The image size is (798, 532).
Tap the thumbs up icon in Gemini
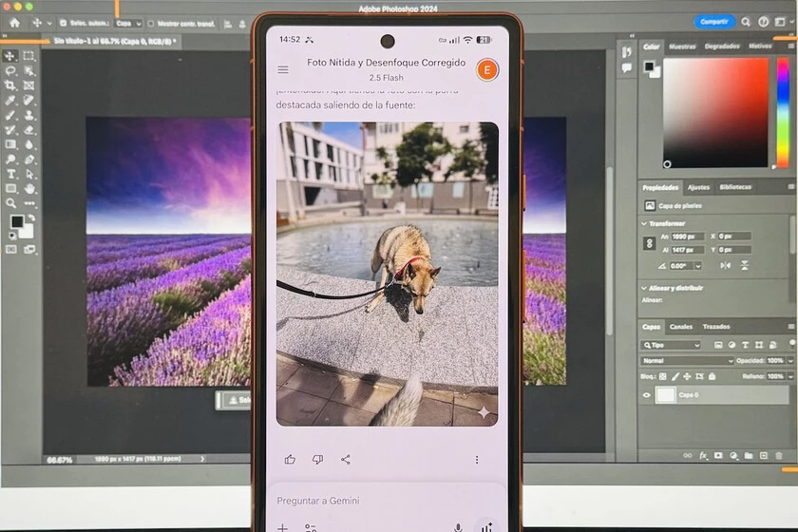[290, 460]
